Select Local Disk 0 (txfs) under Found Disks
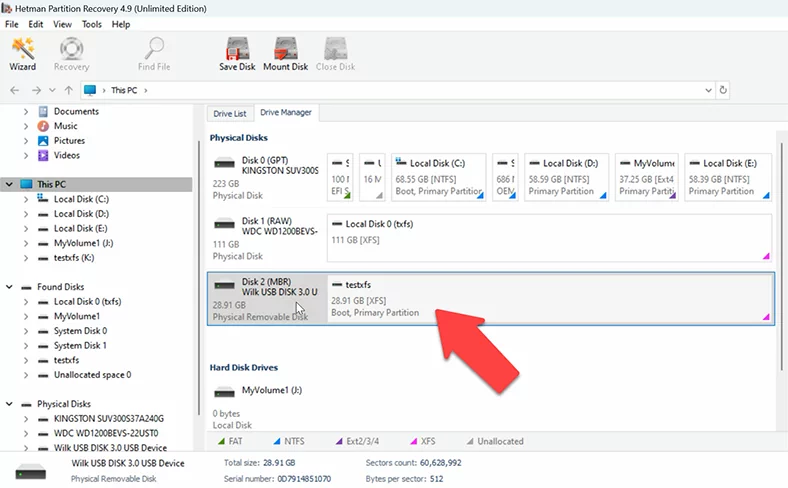Screen dimensions: 788x488 click(x=87, y=302)
